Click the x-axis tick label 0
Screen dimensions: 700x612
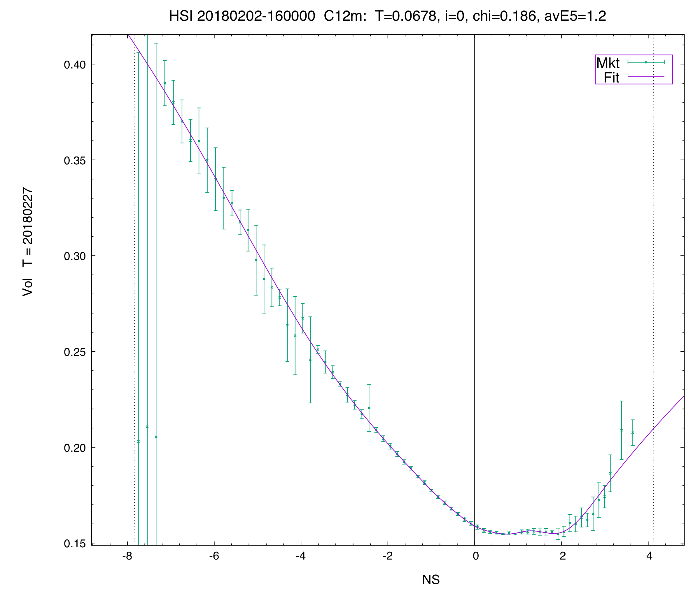[x=476, y=556]
